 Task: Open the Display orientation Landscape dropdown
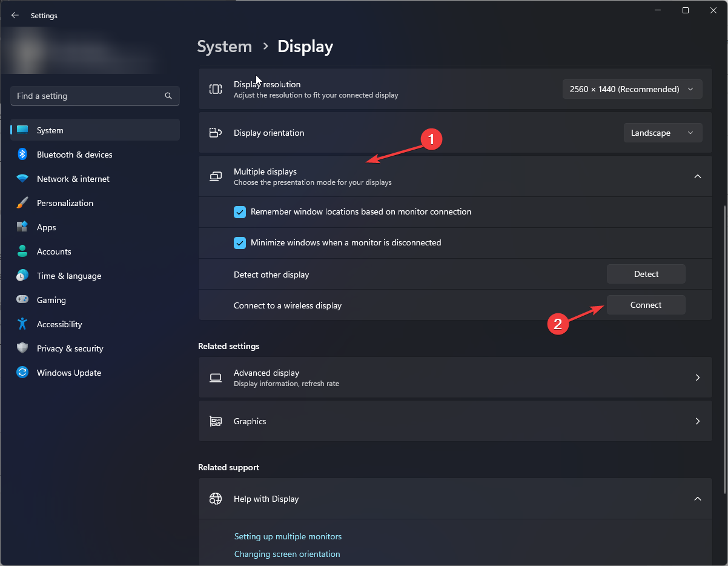pyautogui.click(x=663, y=133)
